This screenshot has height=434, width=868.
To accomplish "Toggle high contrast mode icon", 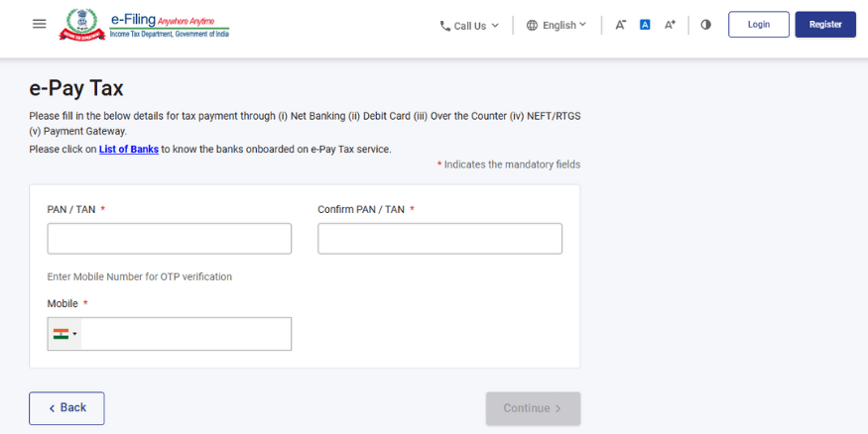I will pos(705,25).
